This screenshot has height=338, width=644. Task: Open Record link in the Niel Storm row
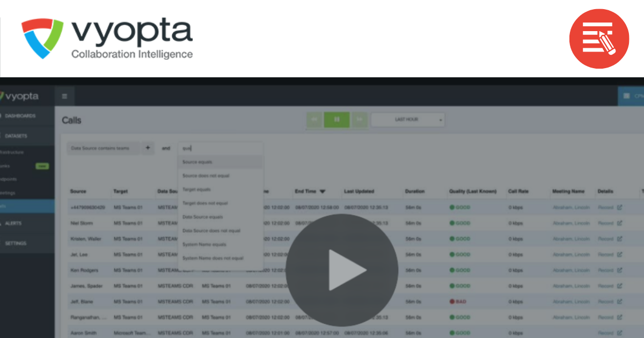pyautogui.click(x=605, y=223)
